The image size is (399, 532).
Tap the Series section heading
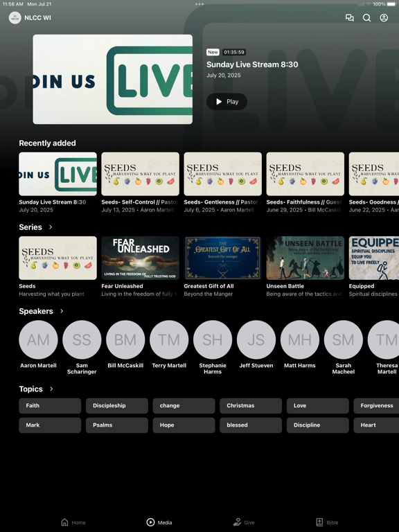(30, 227)
